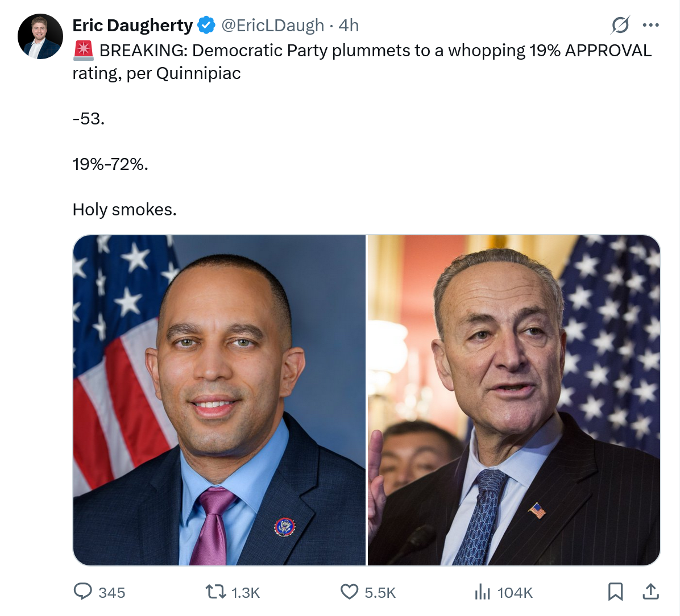Screen dimensions: 680x616
Task: Like the tweet with the heart
Action: click(349, 592)
